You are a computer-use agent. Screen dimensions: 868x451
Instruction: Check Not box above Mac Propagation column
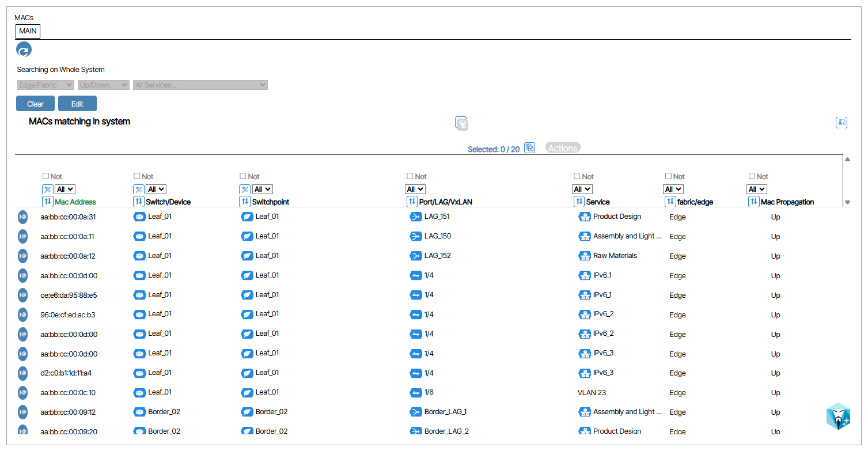[752, 176]
